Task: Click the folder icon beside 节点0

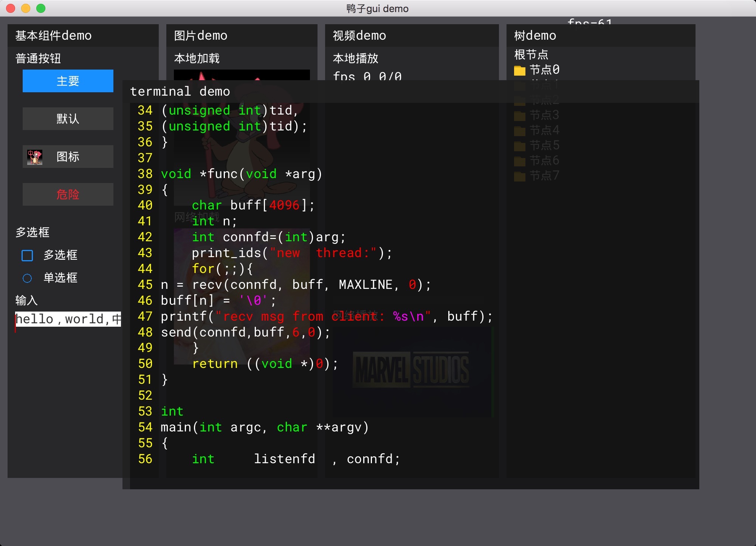Action: click(x=519, y=70)
